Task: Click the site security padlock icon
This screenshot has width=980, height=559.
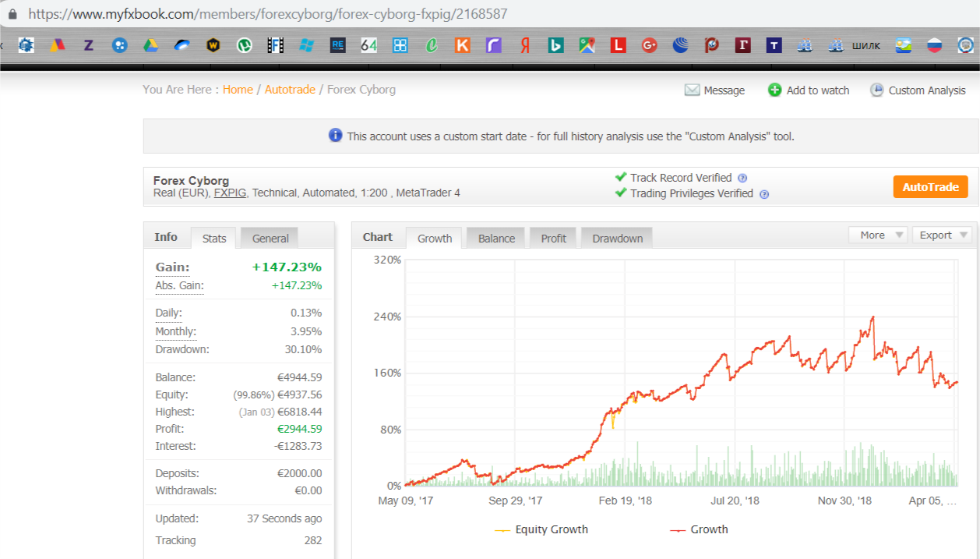Action: 12,14
